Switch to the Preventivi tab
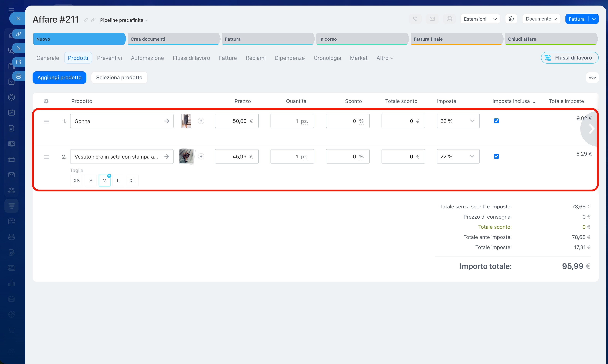The height and width of the screenshot is (364, 608). pyautogui.click(x=109, y=58)
